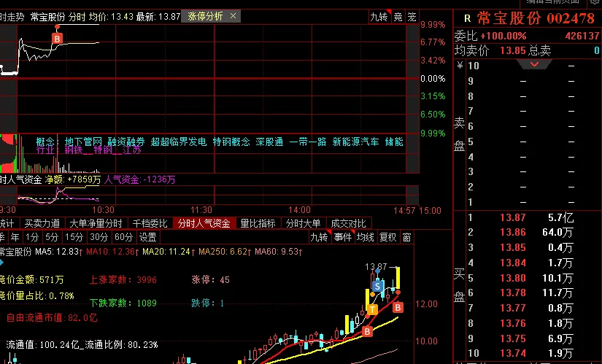Collapse the order book with red chevron

tap(534, 64)
